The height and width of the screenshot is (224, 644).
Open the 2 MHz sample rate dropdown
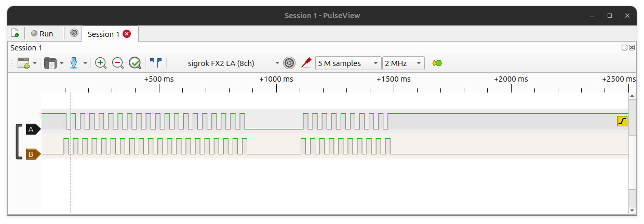404,63
